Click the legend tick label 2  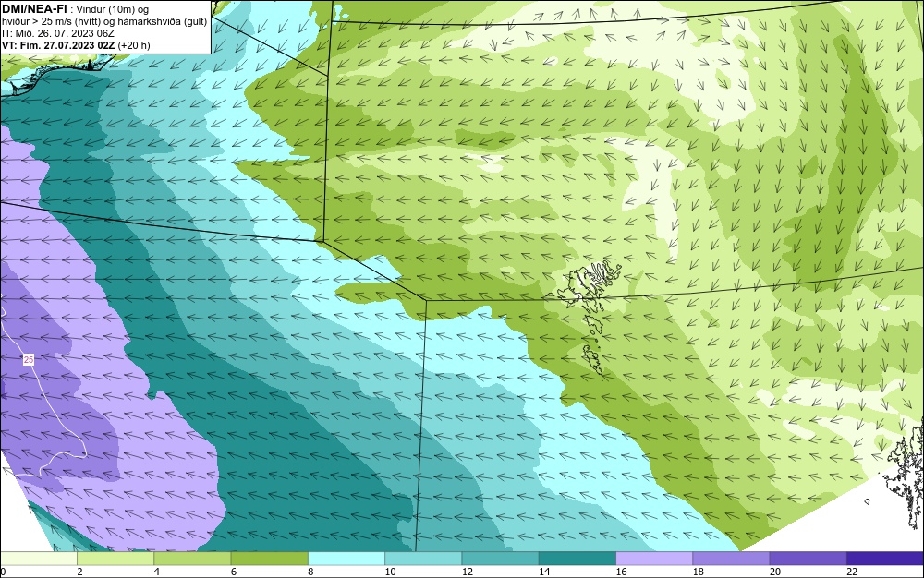pos(79,572)
